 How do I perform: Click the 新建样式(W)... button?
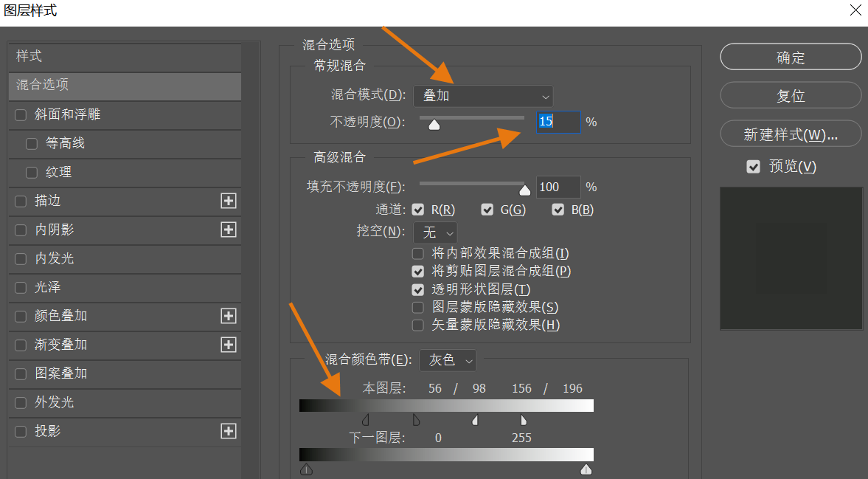click(x=791, y=134)
